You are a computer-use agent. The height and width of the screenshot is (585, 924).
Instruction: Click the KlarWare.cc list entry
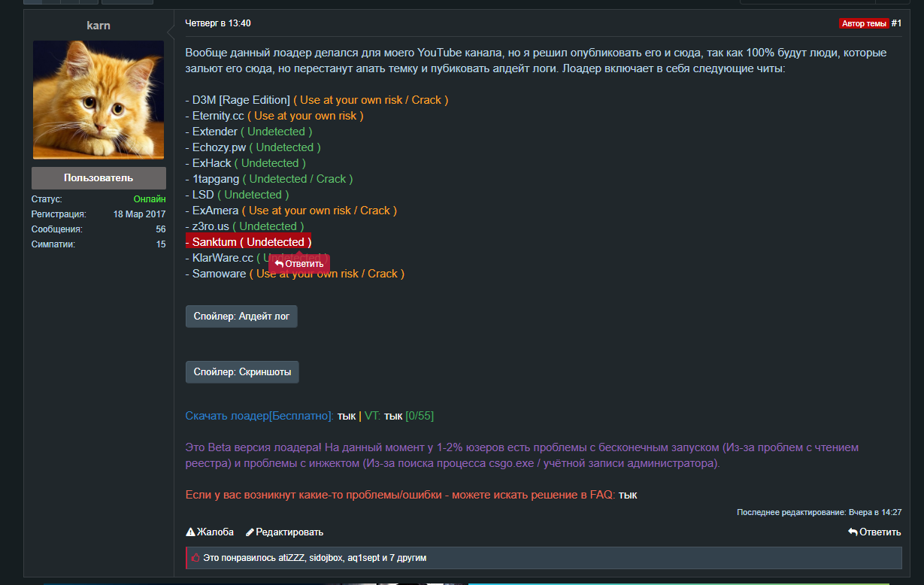(x=257, y=258)
